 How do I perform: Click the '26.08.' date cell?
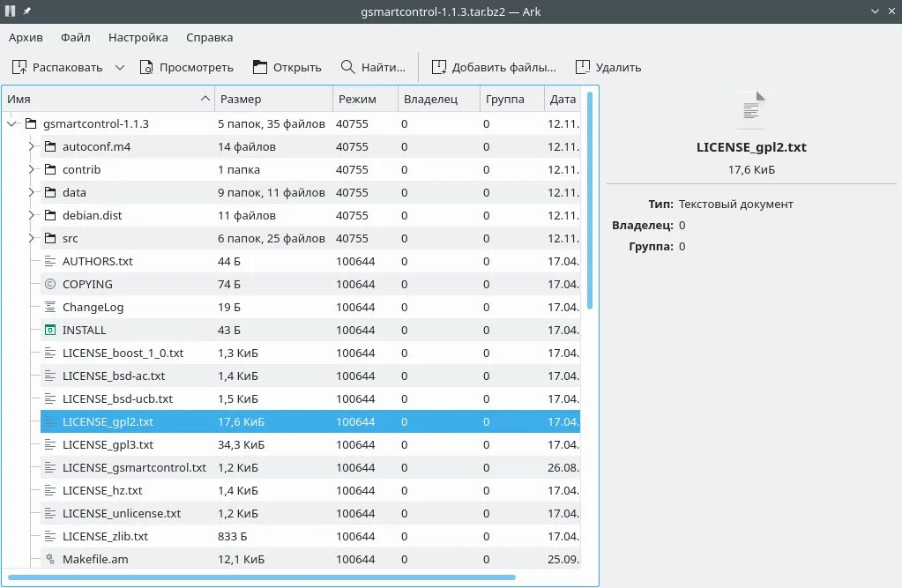(x=563, y=467)
